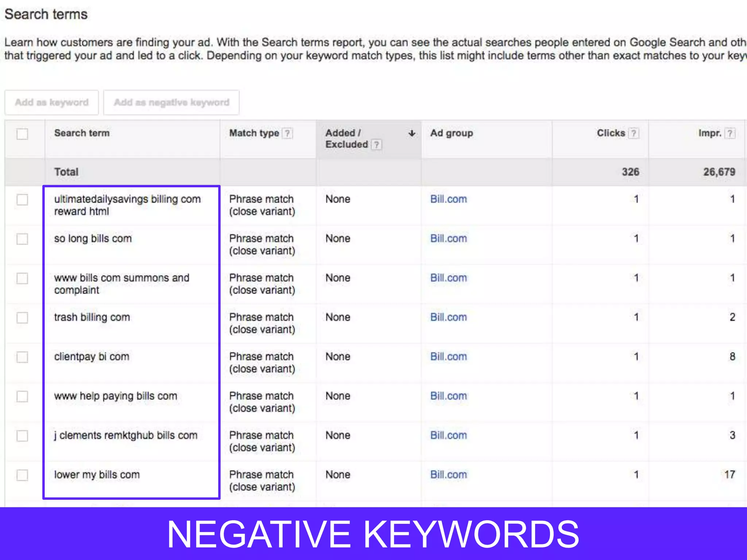Click the 'Total' row label
The image size is (747, 560).
coord(66,172)
